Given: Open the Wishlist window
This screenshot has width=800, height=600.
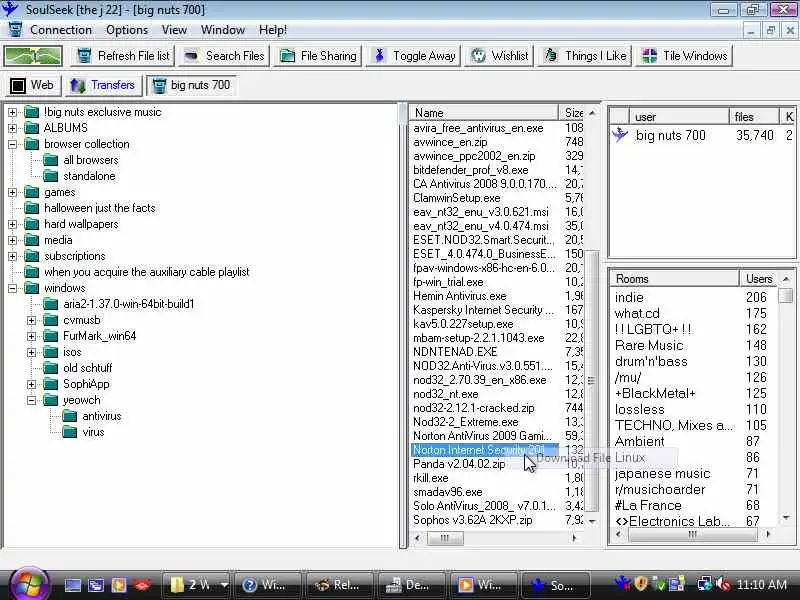Looking at the screenshot, I should tap(499, 56).
